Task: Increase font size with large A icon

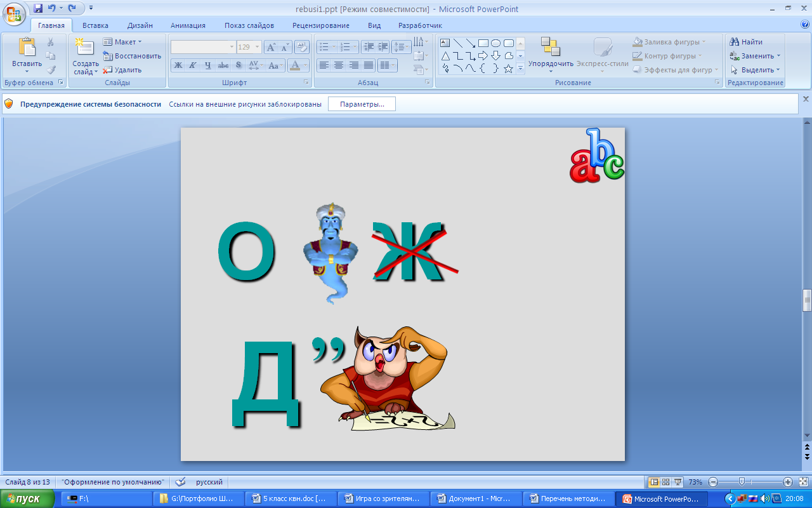Action: [x=271, y=47]
